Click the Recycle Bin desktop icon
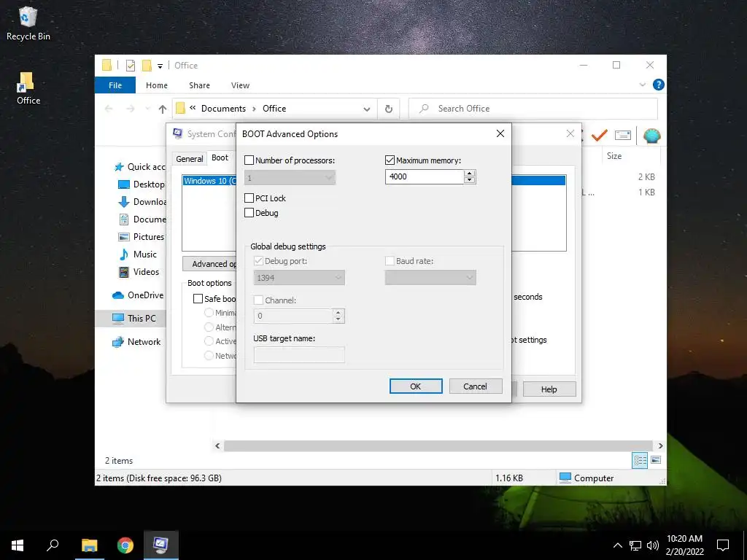747x560 pixels. (x=28, y=24)
